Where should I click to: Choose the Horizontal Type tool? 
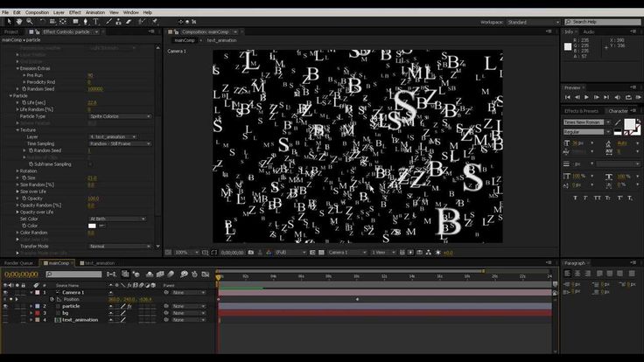coord(96,22)
